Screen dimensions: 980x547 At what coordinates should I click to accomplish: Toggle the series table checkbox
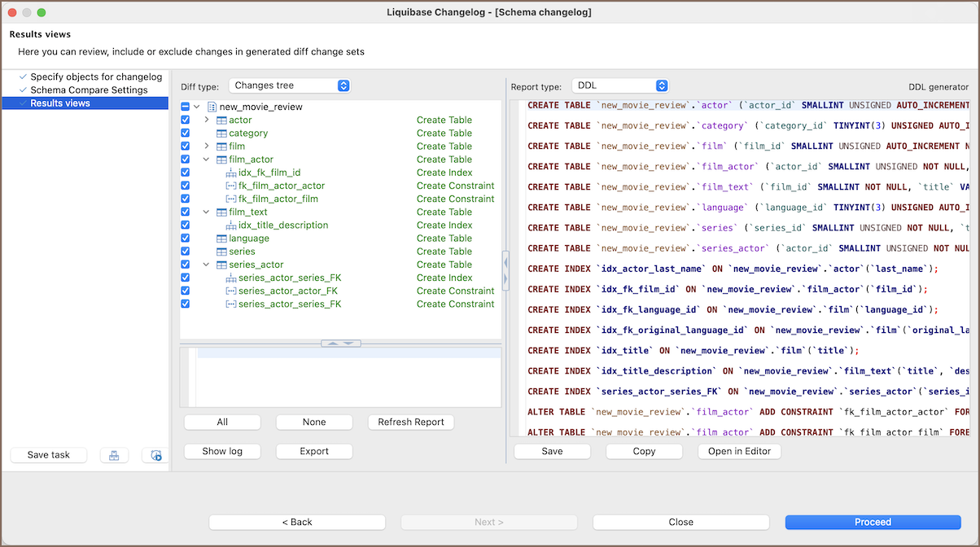click(x=186, y=252)
